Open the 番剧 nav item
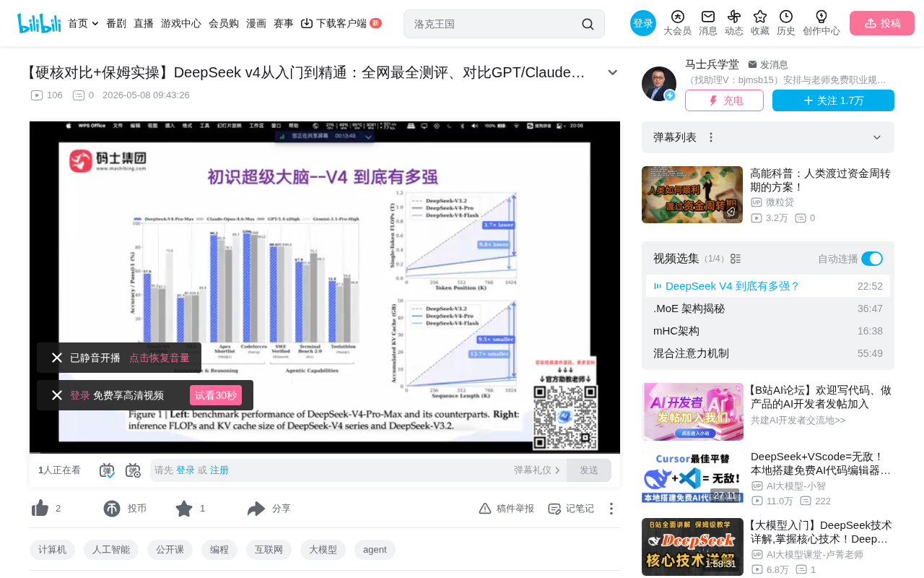 pyautogui.click(x=116, y=23)
